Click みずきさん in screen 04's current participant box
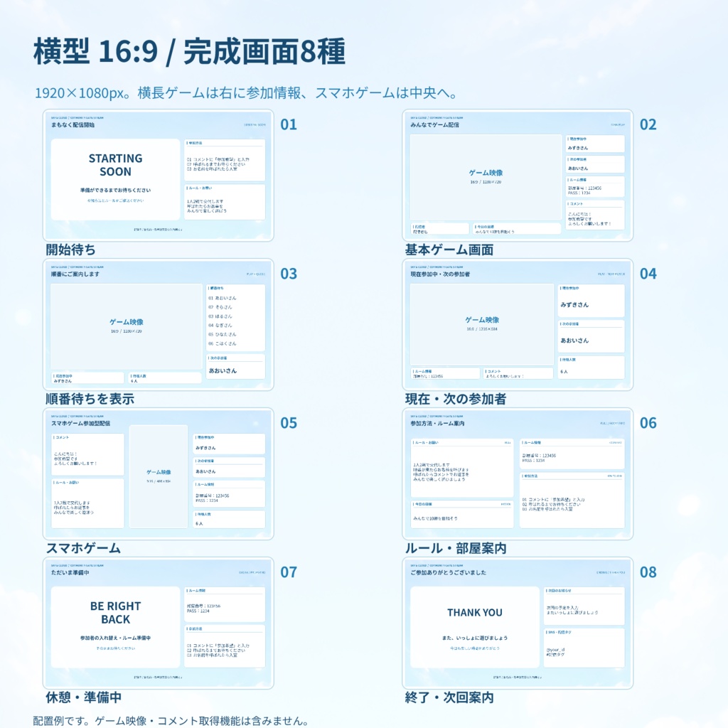Screen dimensions: 728x728 pos(574,304)
